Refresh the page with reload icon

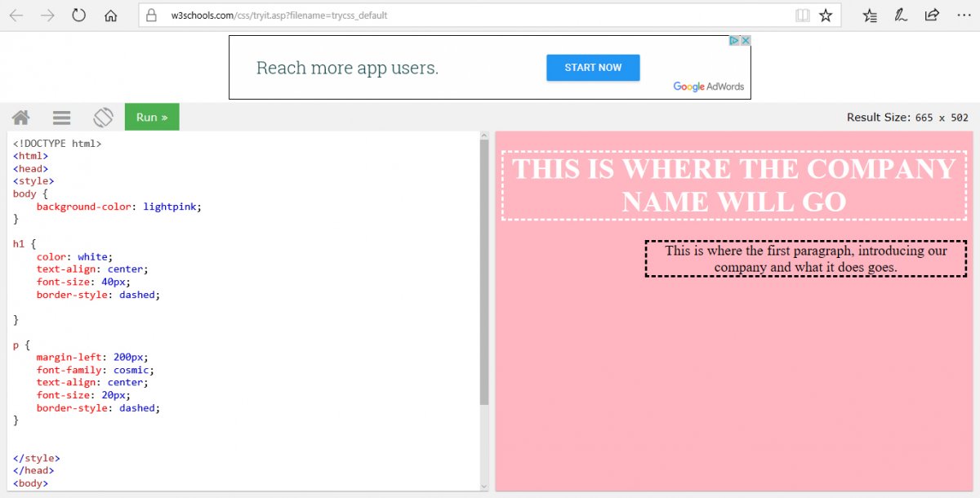tap(79, 16)
